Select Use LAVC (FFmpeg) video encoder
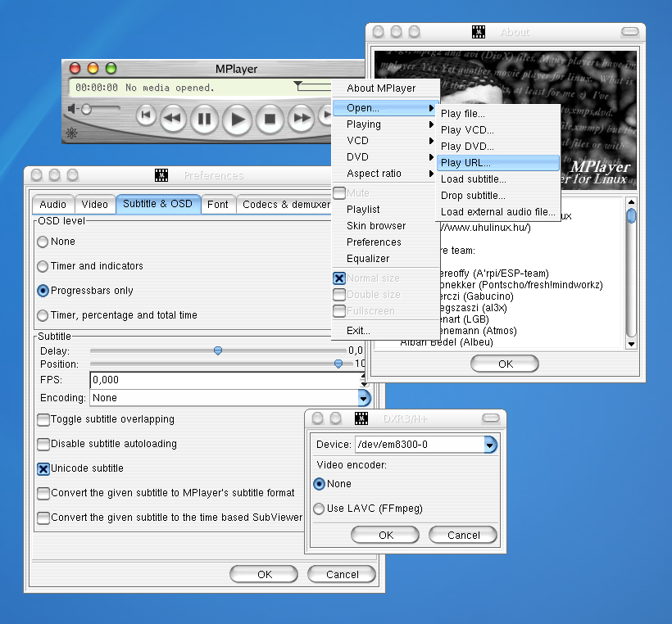The image size is (672, 624). [x=319, y=509]
